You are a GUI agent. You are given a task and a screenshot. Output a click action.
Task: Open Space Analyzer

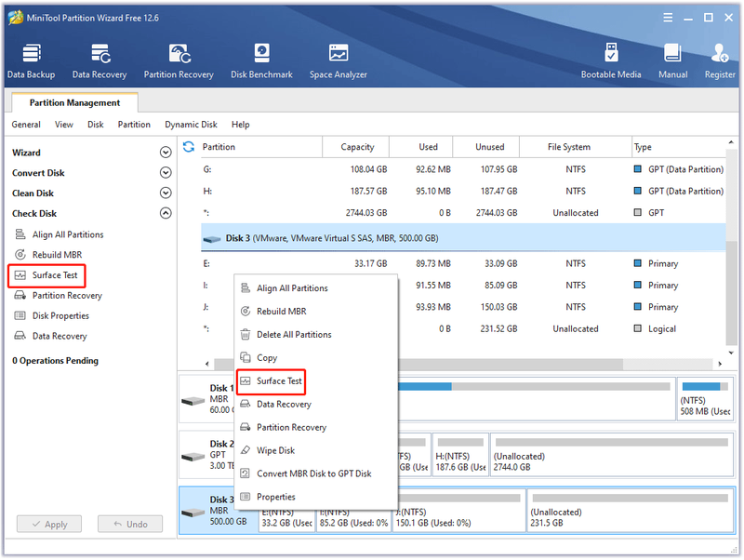tap(339, 61)
